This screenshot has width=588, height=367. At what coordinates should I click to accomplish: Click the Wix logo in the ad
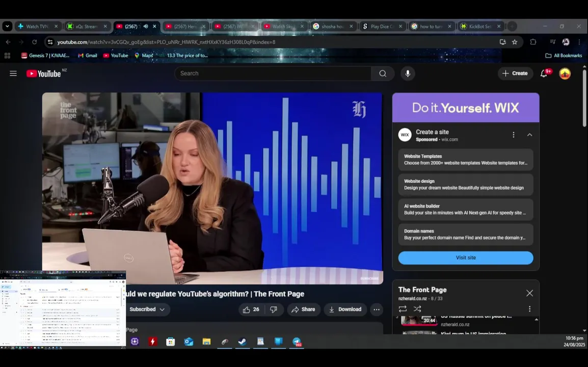click(x=405, y=135)
